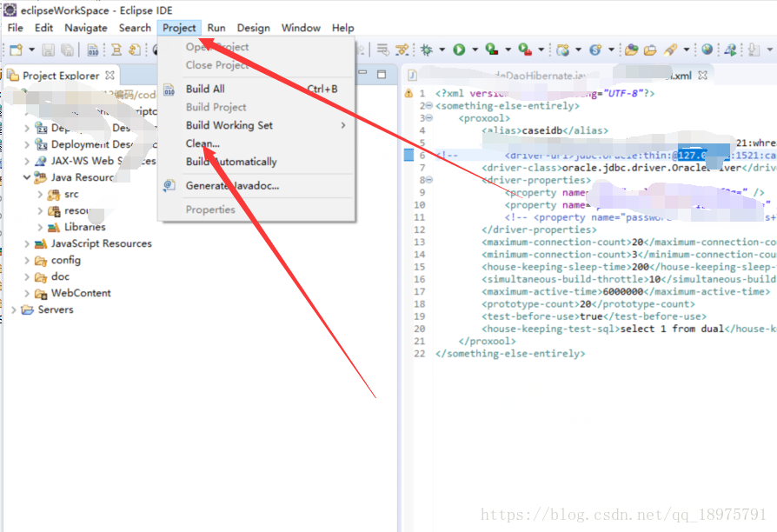Click the green Run play icon
This screenshot has width=777, height=532.
[460, 50]
